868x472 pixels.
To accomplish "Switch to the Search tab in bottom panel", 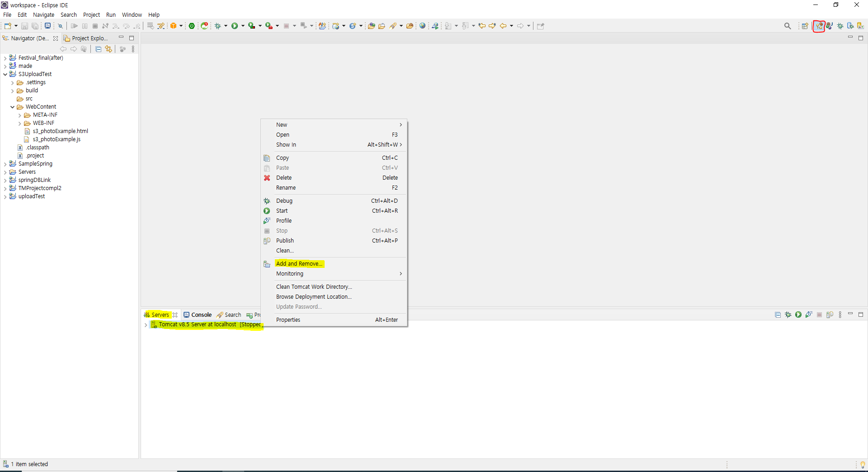I will pyautogui.click(x=229, y=315).
